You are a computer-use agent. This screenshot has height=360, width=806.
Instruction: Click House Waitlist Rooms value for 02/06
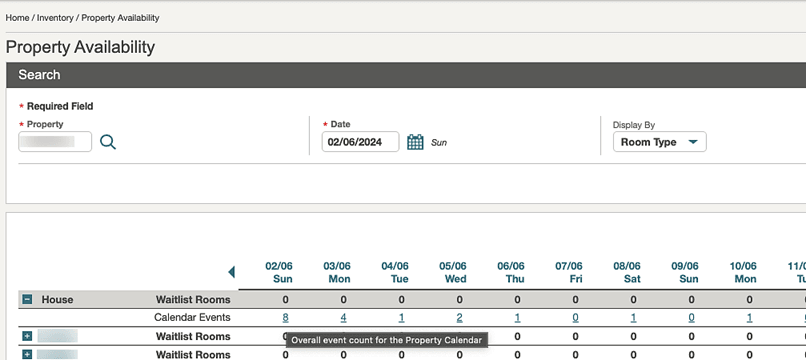click(285, 299)
